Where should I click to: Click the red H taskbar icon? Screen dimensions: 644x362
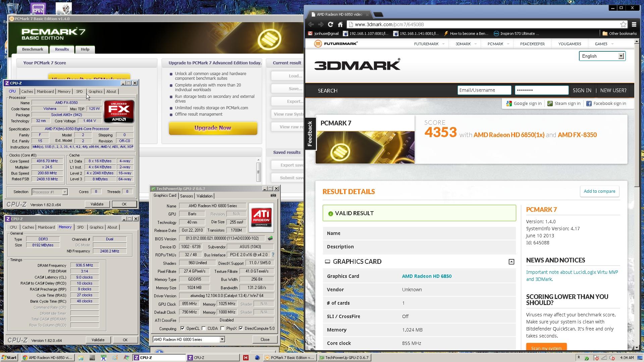246,358
